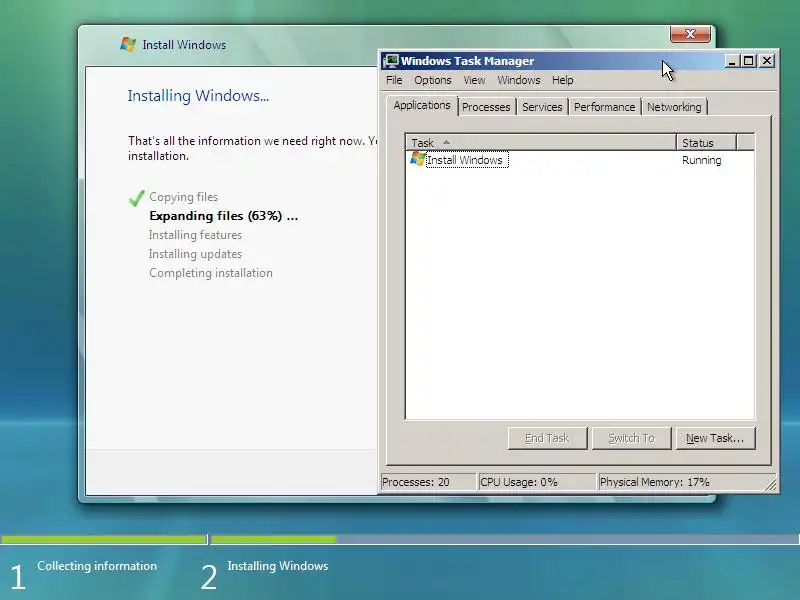Screen dimensions: 800x600
Task: Click the Expanding files (63%) step text
Action: pyautogui.click(x=223, y=216)
